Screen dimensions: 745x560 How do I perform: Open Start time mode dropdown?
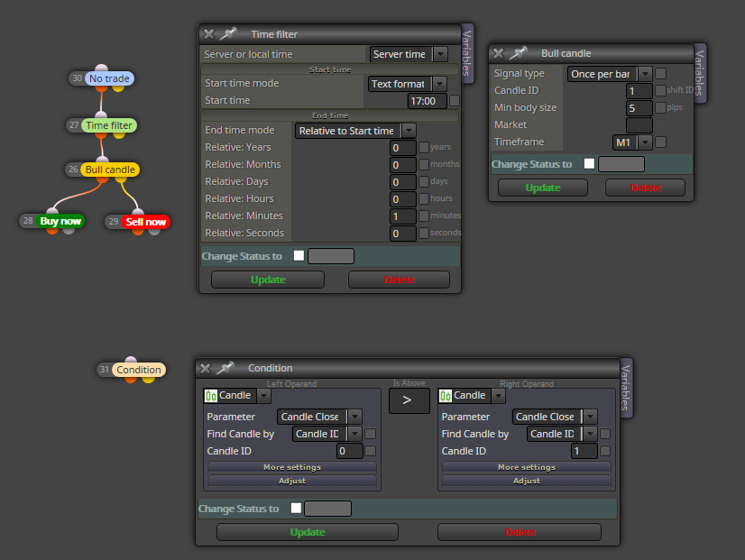439,84
